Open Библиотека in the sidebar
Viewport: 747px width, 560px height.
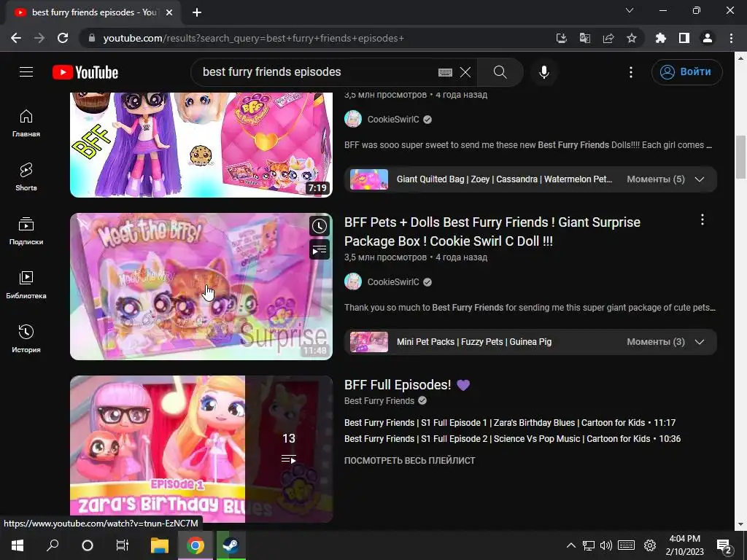coord(26,285)
